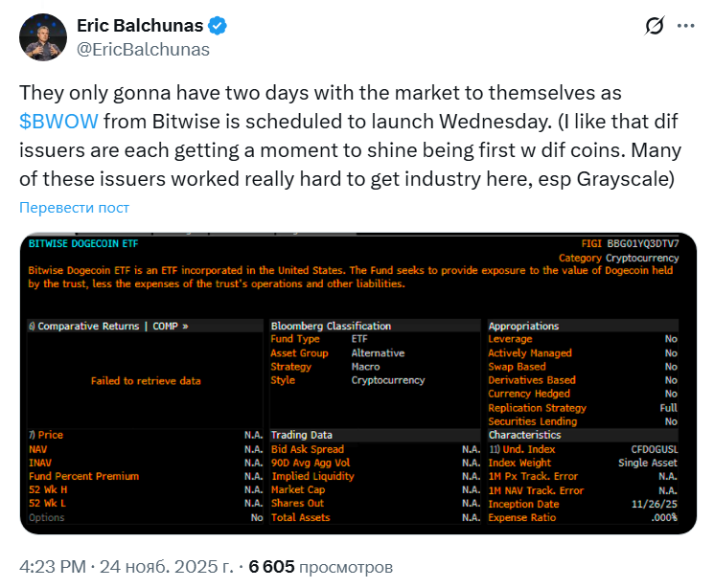Click the 6 605 просмотров view count

(320, 567)
